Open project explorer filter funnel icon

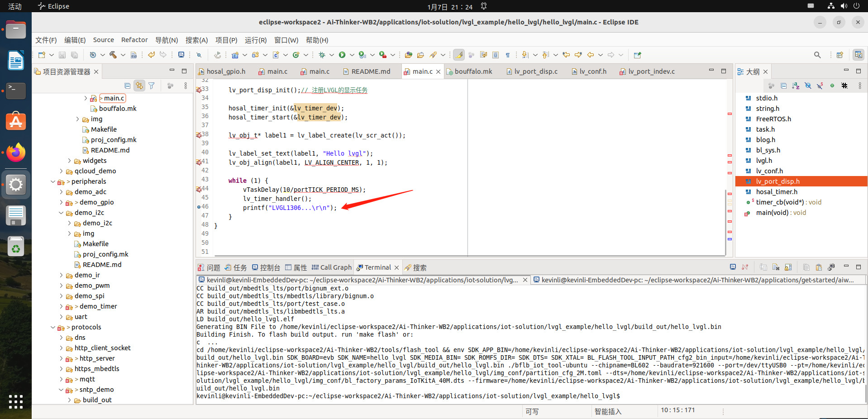(152, 86)
